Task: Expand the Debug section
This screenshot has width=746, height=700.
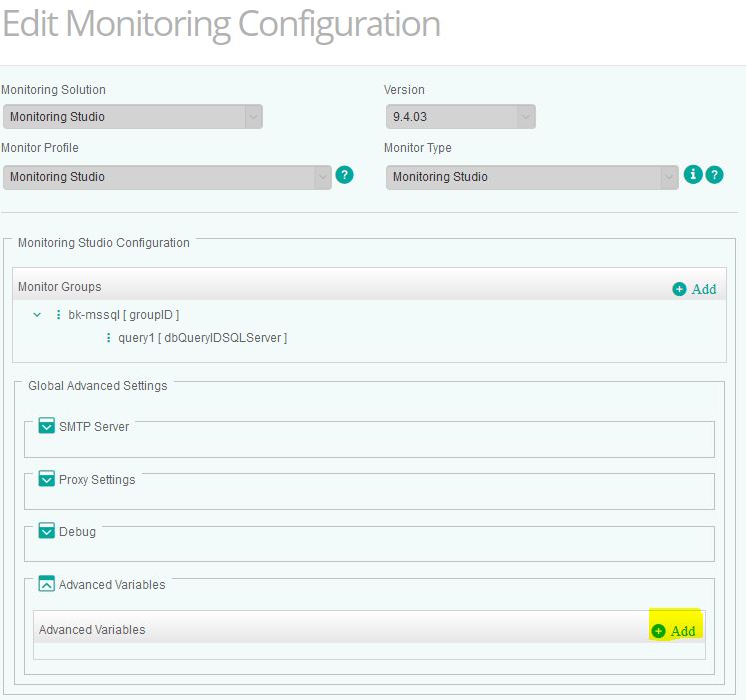Action: 47,530
